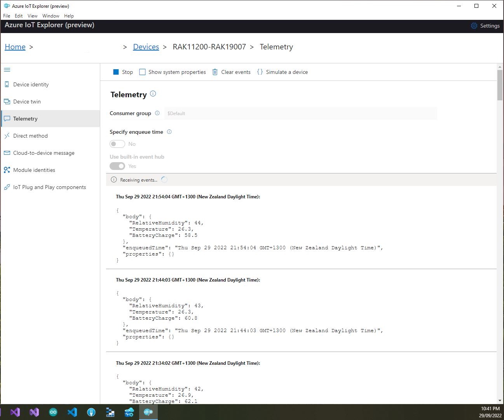Click the Clear events trash icon
504x420 pixels.
215,72
